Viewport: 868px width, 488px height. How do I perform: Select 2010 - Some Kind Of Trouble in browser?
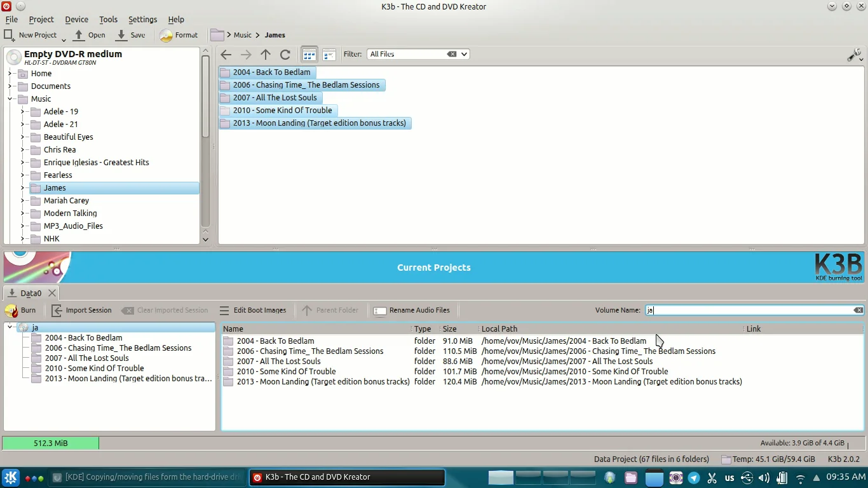click(x=278, y=110)
